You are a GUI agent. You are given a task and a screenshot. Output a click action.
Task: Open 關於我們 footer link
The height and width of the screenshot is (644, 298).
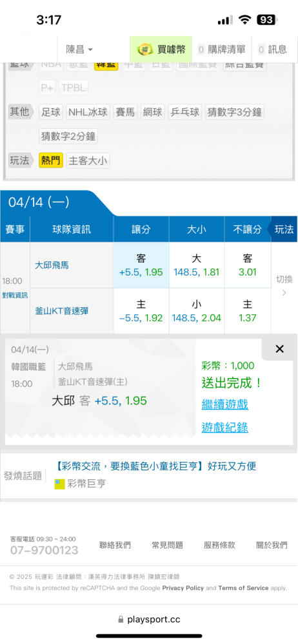[272, 545]
